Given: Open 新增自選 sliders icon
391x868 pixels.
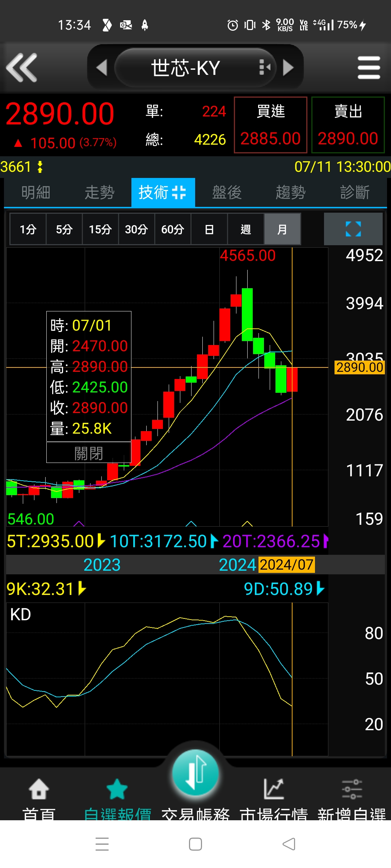Looking at the screenshot, I should tap(352, 789).
